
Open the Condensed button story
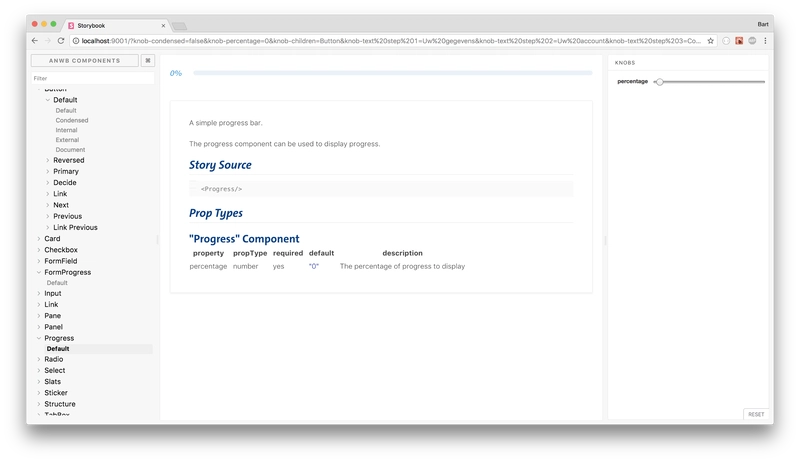(72, 120)
